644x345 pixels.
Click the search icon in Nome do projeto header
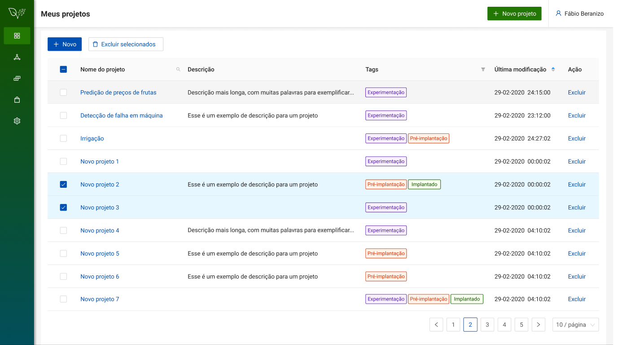coord(178,69)
